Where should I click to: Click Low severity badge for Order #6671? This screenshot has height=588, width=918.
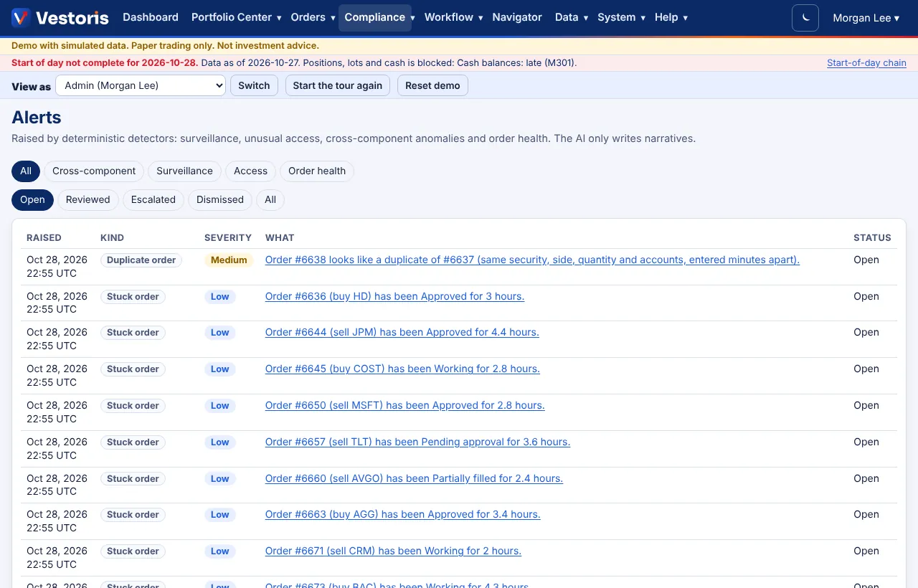click(219, 551)
